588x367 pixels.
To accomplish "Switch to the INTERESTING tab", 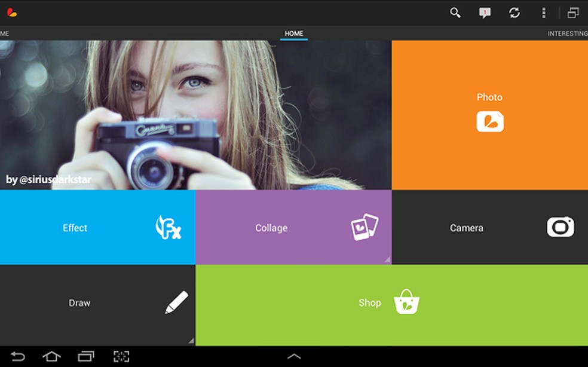I will pyautogui.click(x=567, y=33).
